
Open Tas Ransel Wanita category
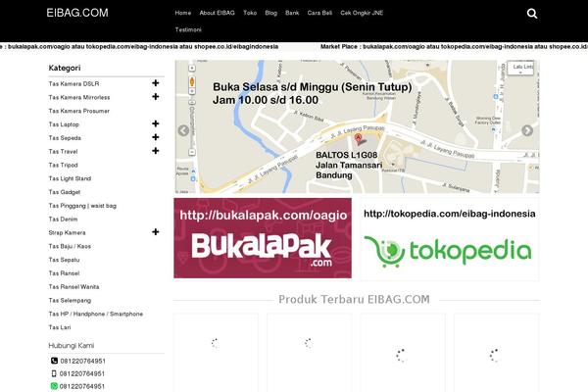(73, 286)
